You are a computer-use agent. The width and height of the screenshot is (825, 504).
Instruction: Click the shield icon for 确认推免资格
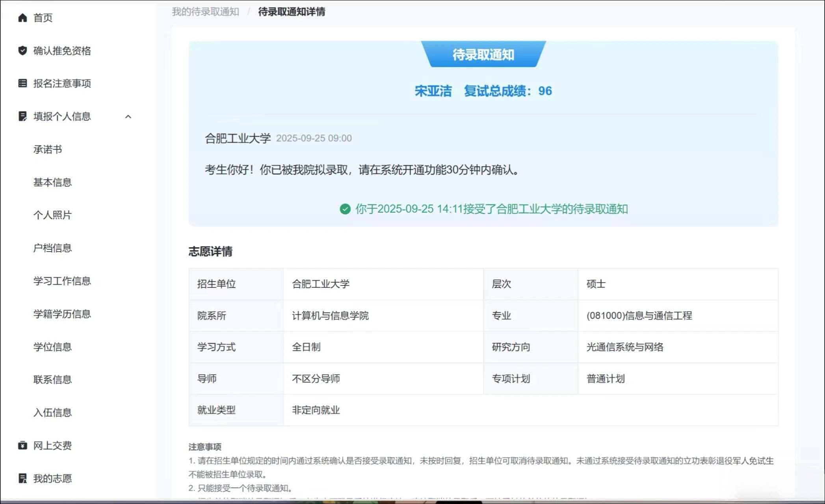click(22, 50)
